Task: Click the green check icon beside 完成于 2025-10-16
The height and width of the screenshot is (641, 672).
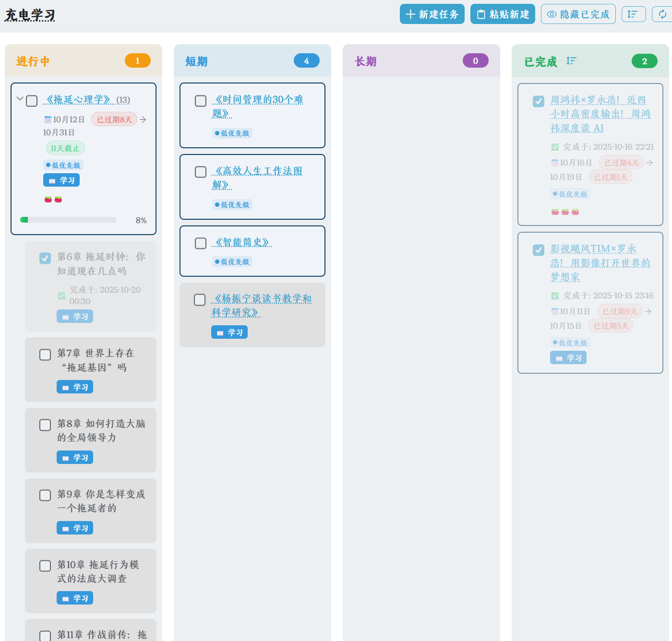Action: coord(554,147)
